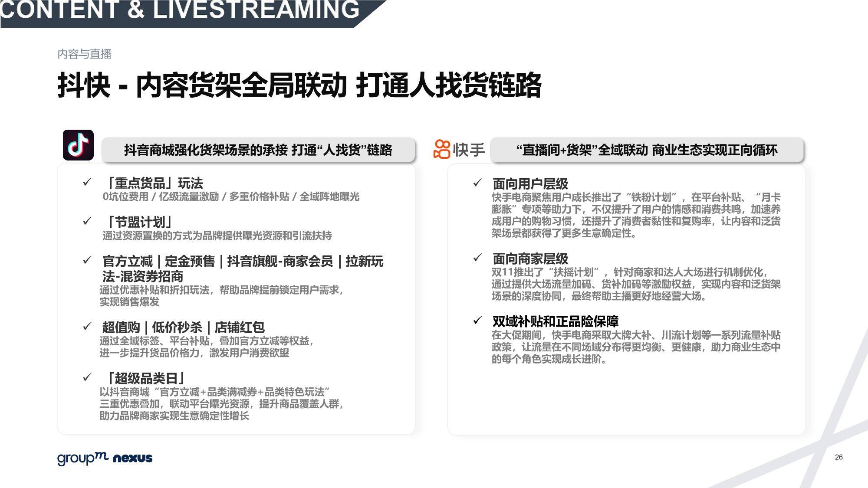
Task: Select text 以抖音商城“官方立减+品类满减券
Action: [215, 392]
